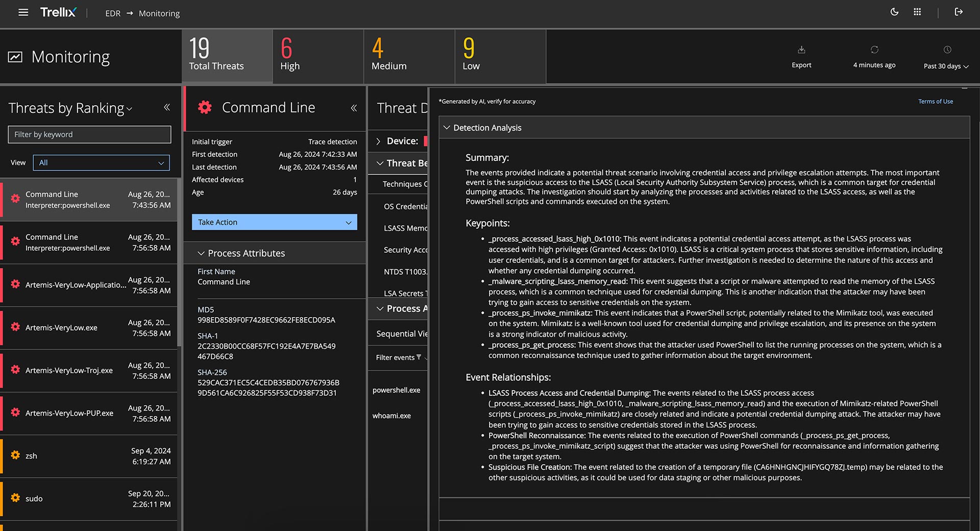Open the Take Action dropdown
Viewport: 980px width, 531px height.
pyautogui.click(x=274, y=222)
